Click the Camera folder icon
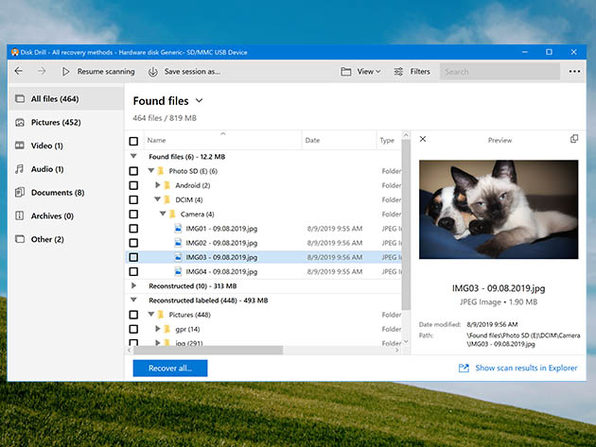The image size is (596, 447). tap(172, 214)
